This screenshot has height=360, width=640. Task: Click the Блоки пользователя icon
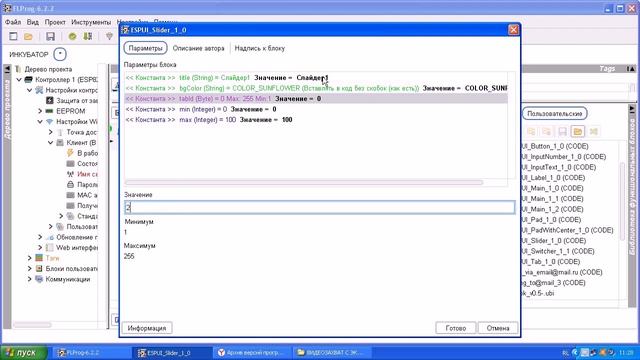(39, 269)
